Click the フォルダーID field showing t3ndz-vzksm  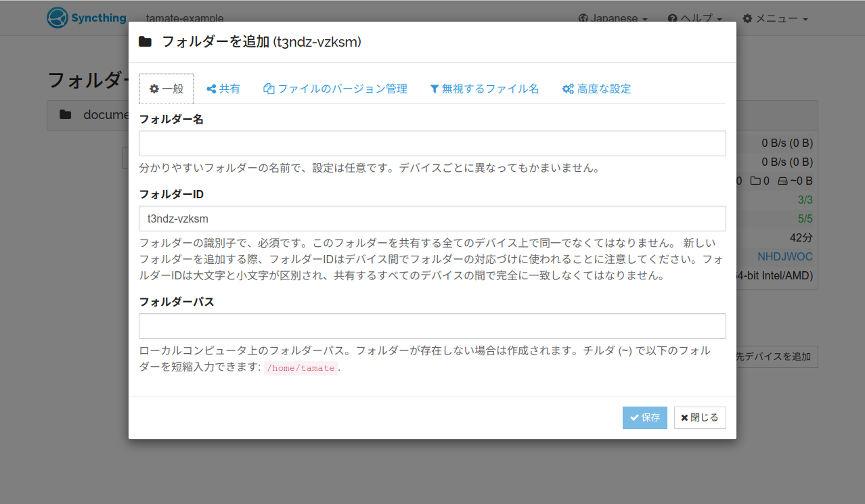432,219
